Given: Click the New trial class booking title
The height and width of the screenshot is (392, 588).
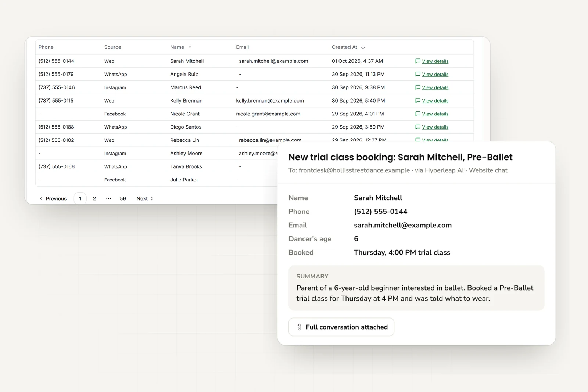Looking at the screenshot, I should click(x=400, y=157).
